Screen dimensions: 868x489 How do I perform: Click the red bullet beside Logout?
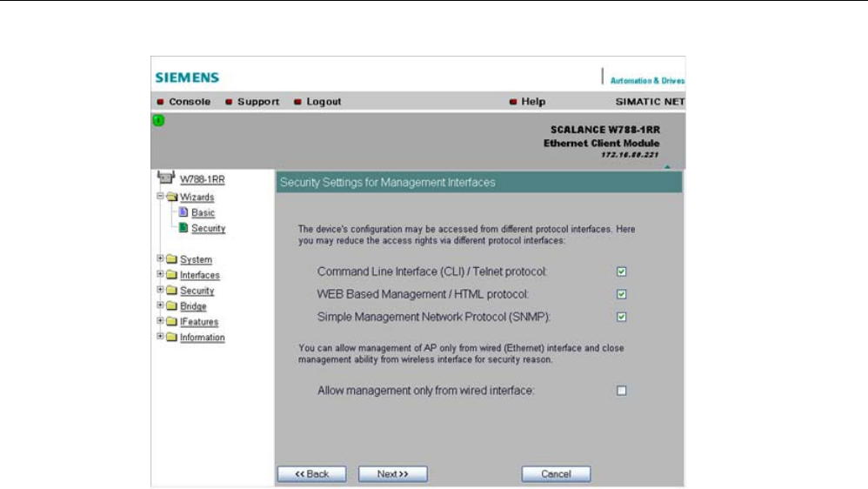[297, 102]
